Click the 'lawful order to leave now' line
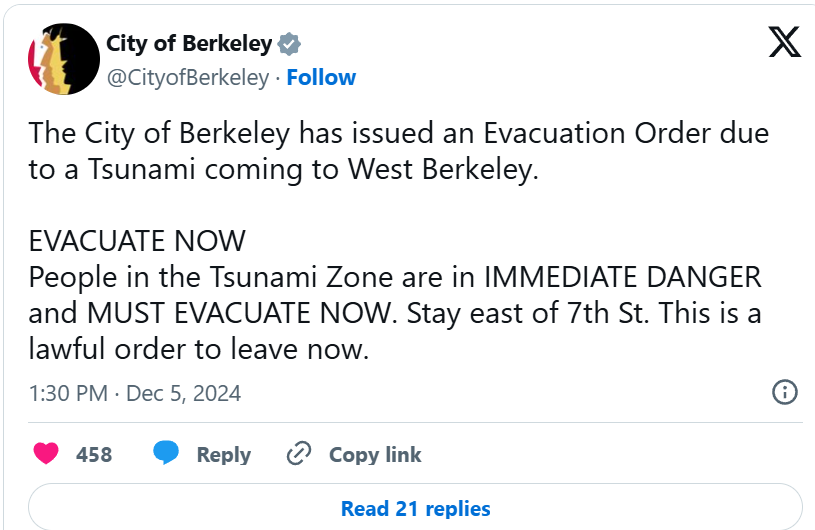This screenshot has width=815, height=530. [199, 349]
